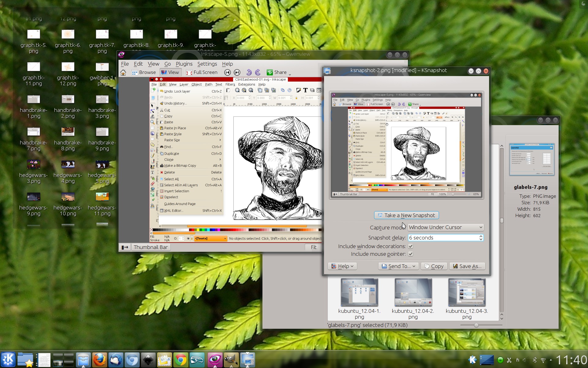Uncheck Include window decorations
The height and width of the screenshot is (368, 588).
(x=411, y=246)
